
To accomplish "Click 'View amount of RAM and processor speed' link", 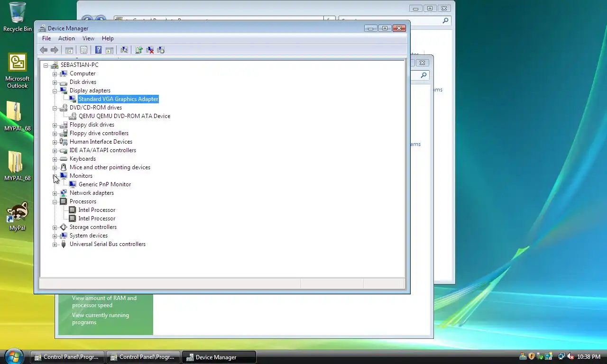I will [x=104, y=301].
